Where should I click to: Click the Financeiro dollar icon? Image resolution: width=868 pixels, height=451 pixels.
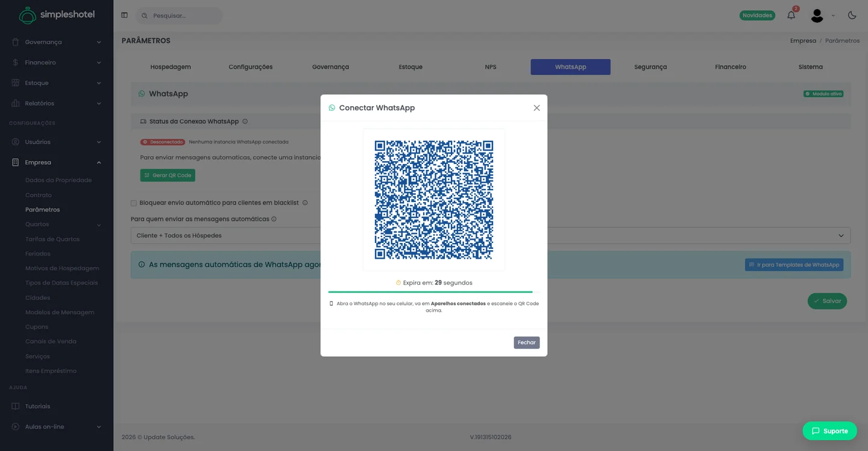pos(15,63)
